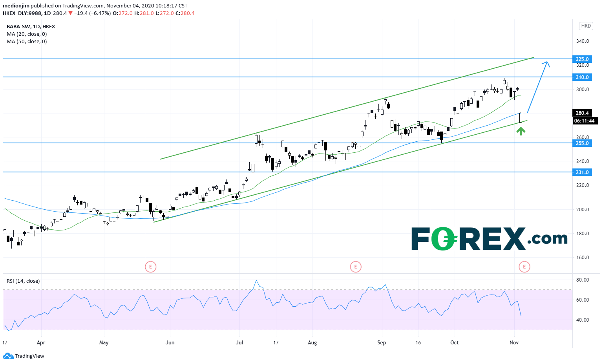Select the 255.0 support level label
The height and width of the screenshot is (364, 603).
[x=582, y=143]
